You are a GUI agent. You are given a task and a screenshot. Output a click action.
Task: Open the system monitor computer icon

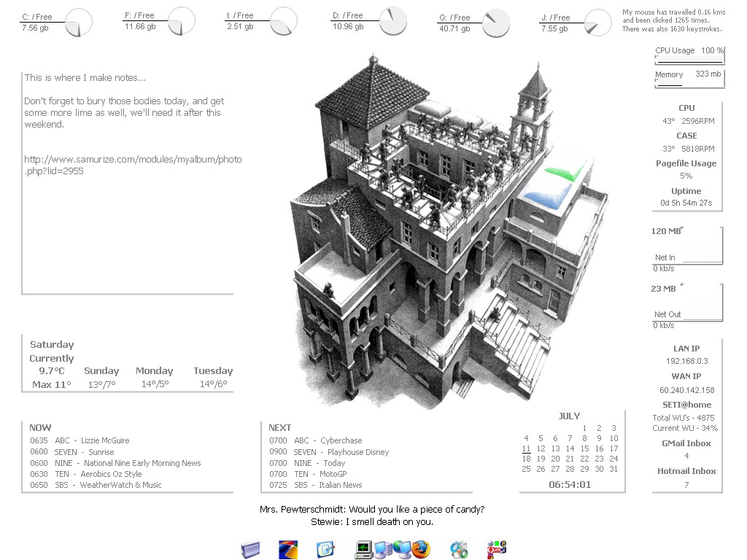363,549
